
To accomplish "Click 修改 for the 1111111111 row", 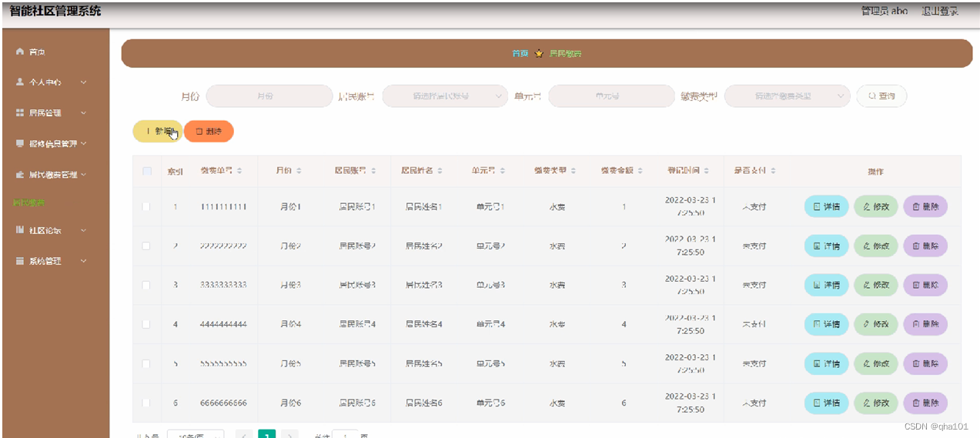I will pos(876,207).
